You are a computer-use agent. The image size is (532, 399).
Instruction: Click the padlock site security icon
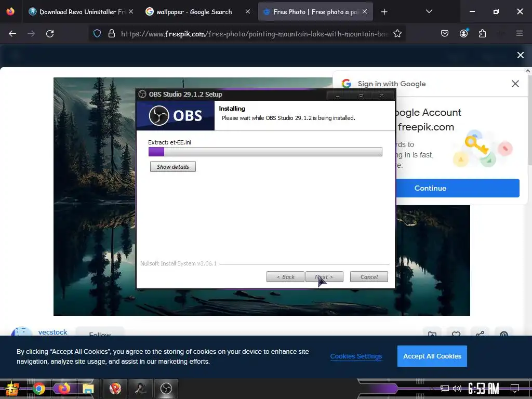pyautogui.click(x=112, y=34)
